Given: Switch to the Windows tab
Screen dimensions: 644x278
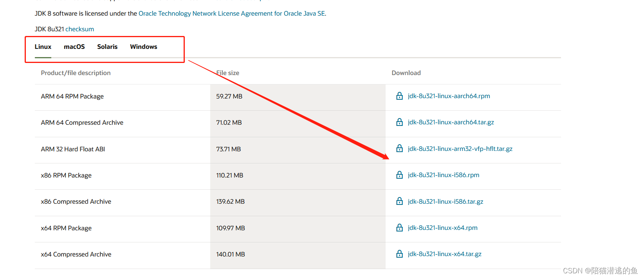Looking at the screenshot, I should coord(144,47).
